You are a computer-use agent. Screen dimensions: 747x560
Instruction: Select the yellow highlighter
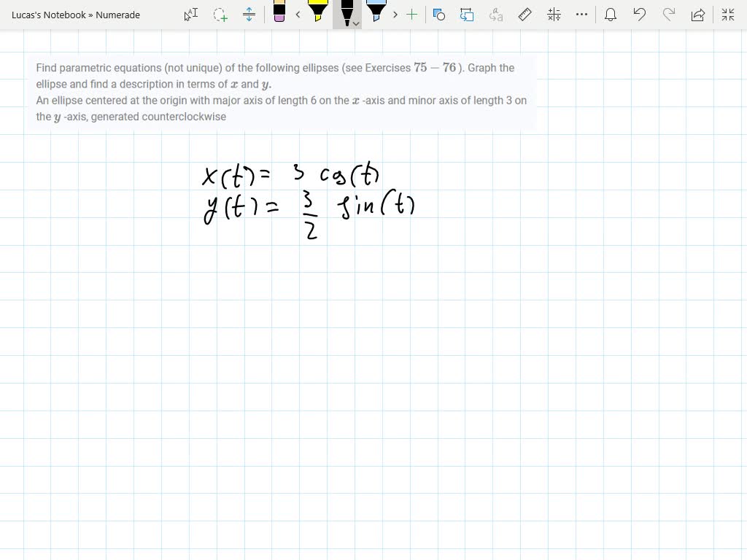317,13
